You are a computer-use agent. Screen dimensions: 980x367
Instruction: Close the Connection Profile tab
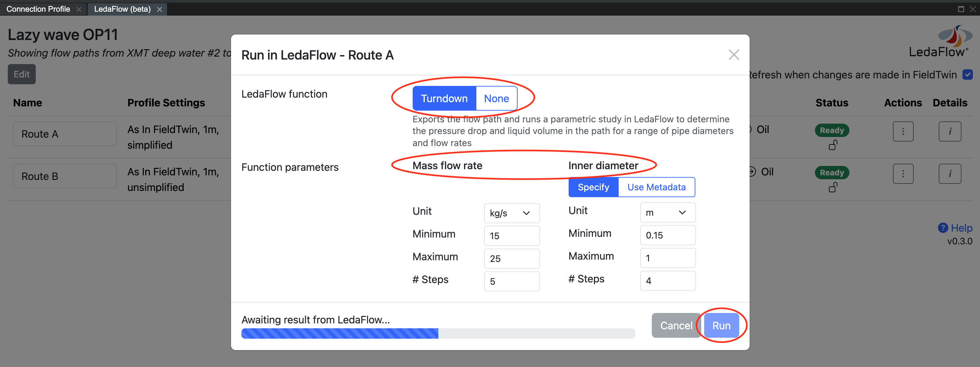(79, 9)
